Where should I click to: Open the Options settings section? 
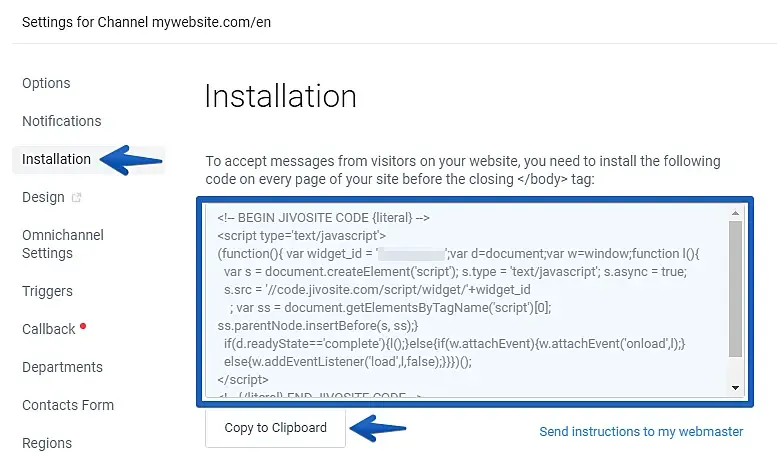(46, 83)
